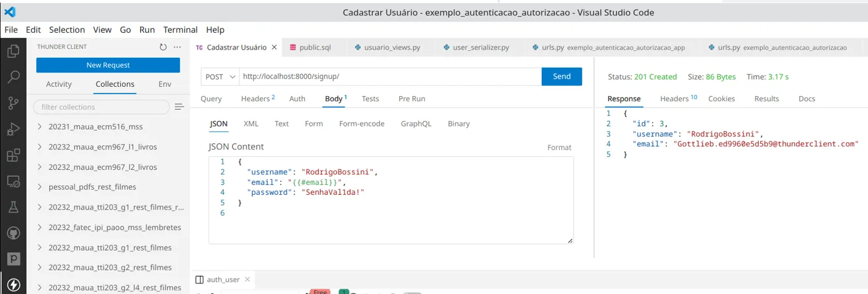The height and width of the screenshot is (294, 868).
Task: Send the signup request
Action: pyautogui.click(x=562, y=76)
